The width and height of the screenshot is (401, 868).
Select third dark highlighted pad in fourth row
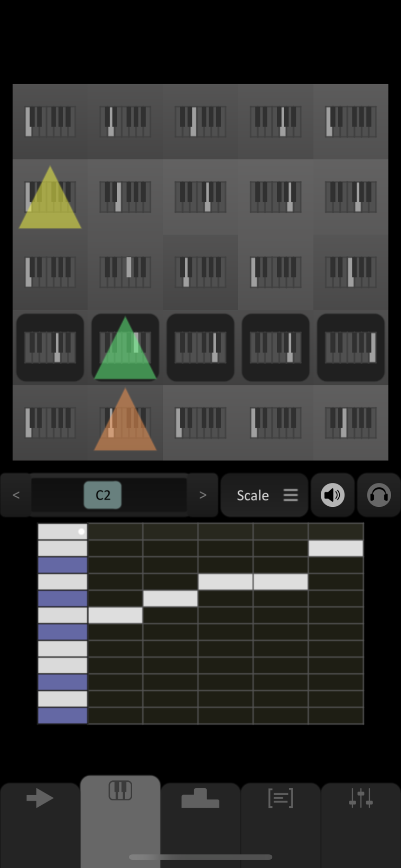point(200,347)
